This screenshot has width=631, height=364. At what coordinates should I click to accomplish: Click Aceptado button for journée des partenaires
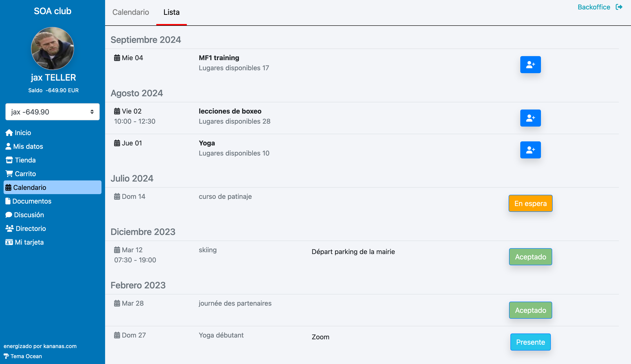[530, 310]
